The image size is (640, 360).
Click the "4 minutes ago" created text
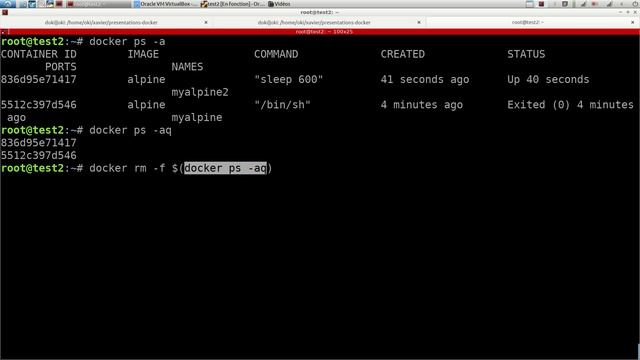click(422, 105)
